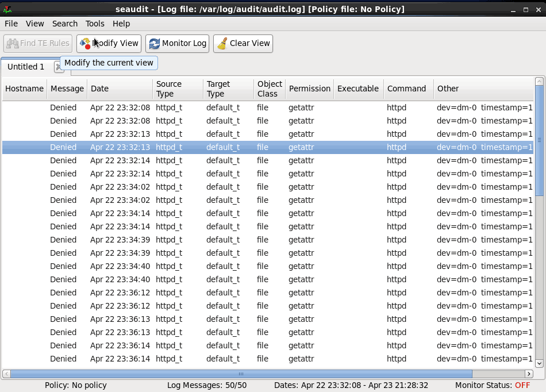This screenshot has width=546, height=392.
Task: Click the Clear View broom icon
Action: [222, 44]
